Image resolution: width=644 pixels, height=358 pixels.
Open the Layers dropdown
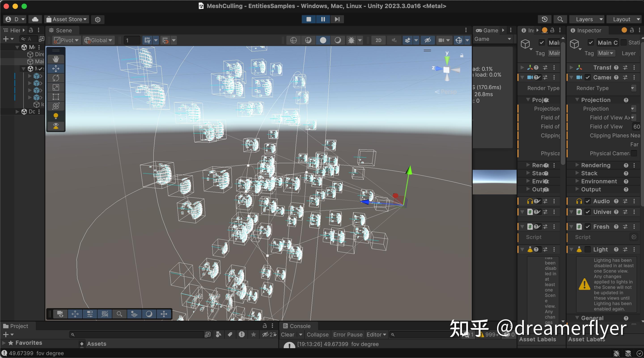[586, 19]
